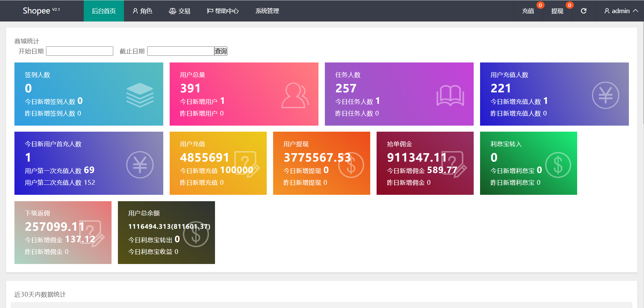This screenshot has height=308, width=644.
Task: Open the 提现 notifications link
Action: (x=557, y=11)
